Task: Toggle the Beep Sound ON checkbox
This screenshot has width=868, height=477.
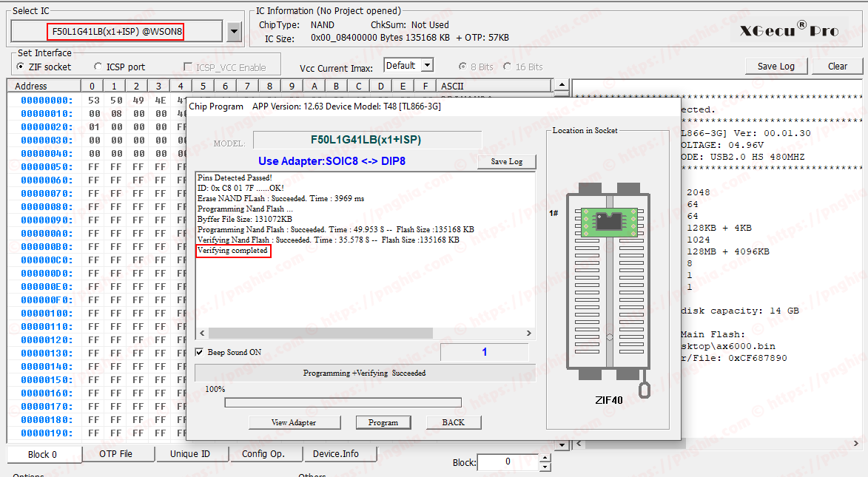Action: pos(199,352)
